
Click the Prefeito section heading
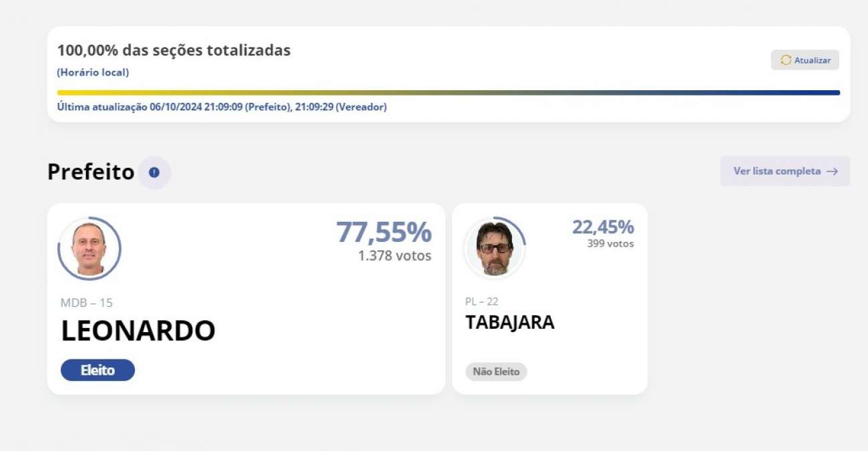pos(91,172)
